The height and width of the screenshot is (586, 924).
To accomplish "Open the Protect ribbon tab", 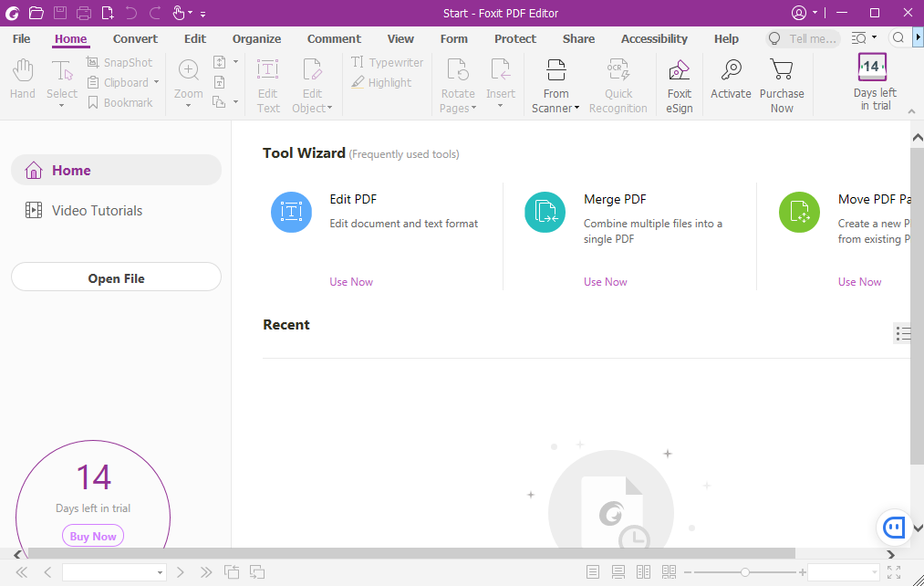I will pos(515,39).
